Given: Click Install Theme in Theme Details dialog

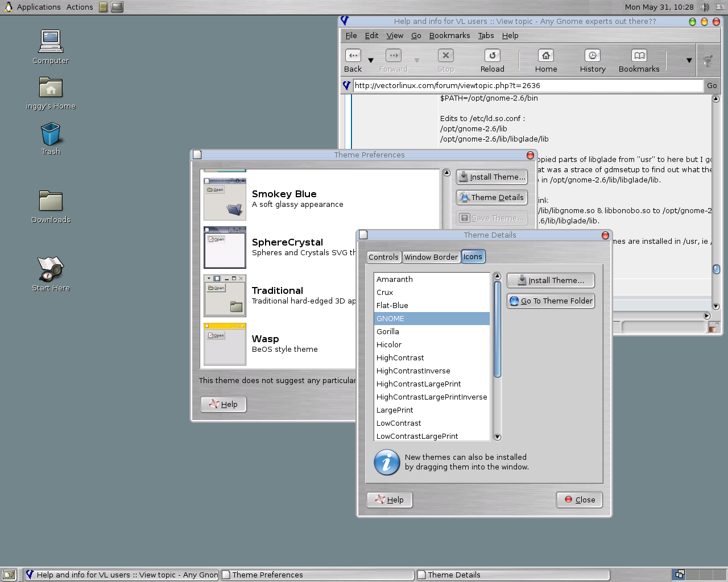Looking at the screenshot, I should point(551,280).
